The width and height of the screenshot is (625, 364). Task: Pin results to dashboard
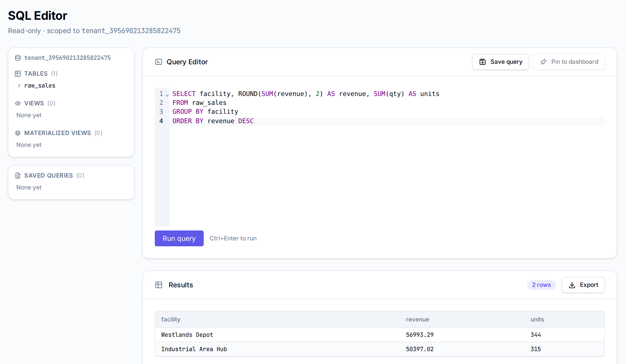click(569, 62)
